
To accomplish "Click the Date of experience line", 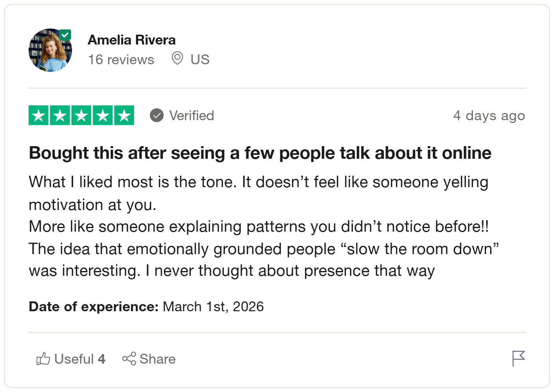I will tap(146, 307).
